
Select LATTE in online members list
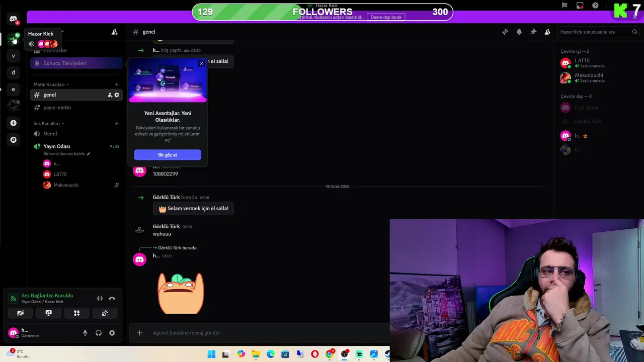[599, 63]
